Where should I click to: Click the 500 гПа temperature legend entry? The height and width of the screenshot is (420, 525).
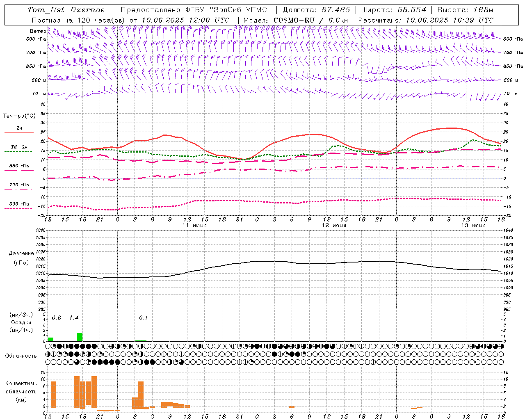(x=19, y=204)
